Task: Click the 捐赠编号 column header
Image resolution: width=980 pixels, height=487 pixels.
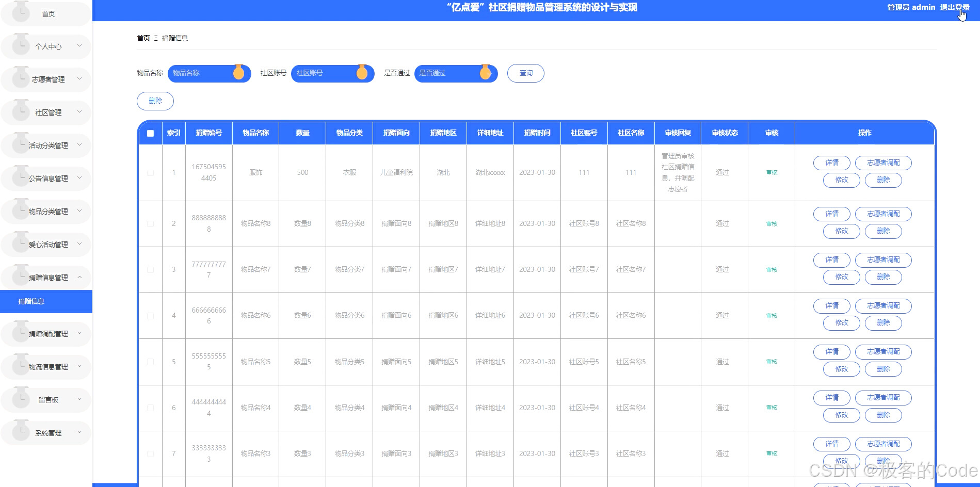Action: 209,133
